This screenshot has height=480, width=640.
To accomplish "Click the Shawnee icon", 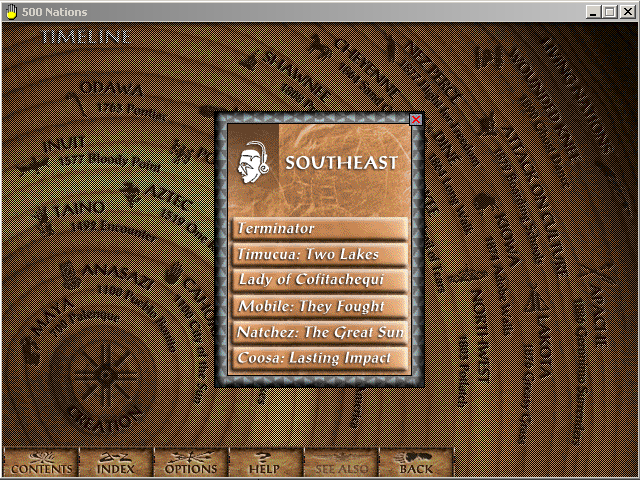I will click(x=249, y=61).
